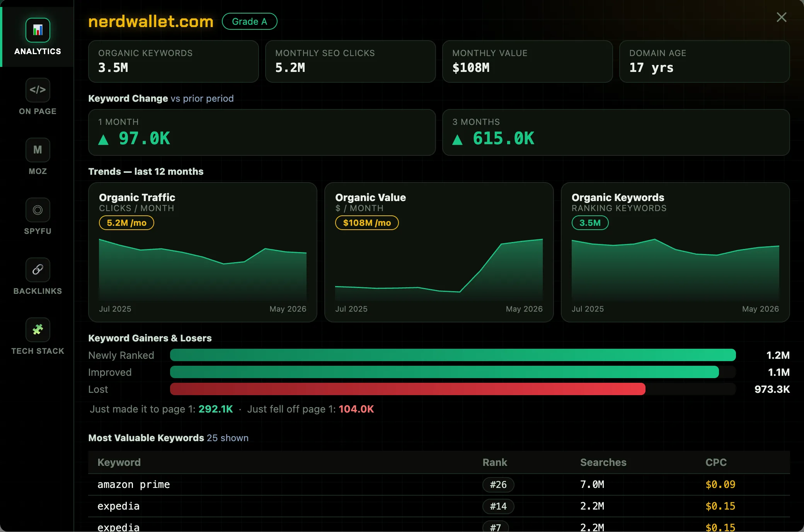The width and height of the screenshot is (804, 532).
Task: Sort by the Searches column header
Action: point(603,462)
